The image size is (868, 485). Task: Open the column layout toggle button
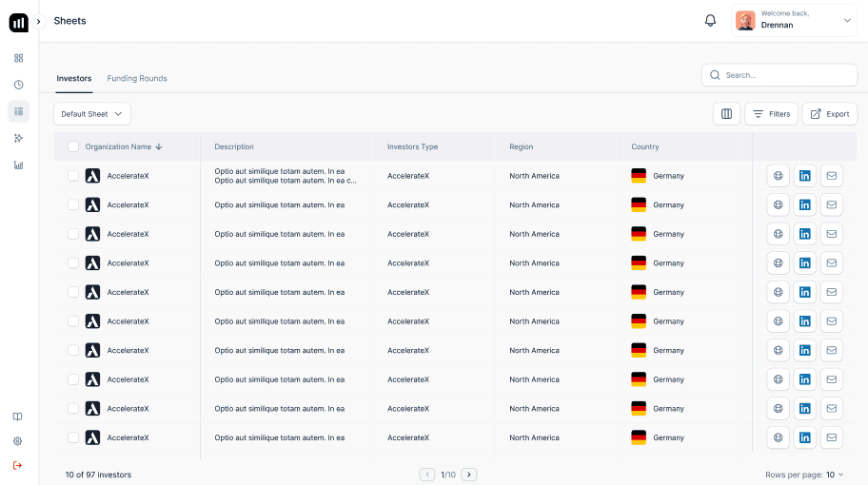726,114
